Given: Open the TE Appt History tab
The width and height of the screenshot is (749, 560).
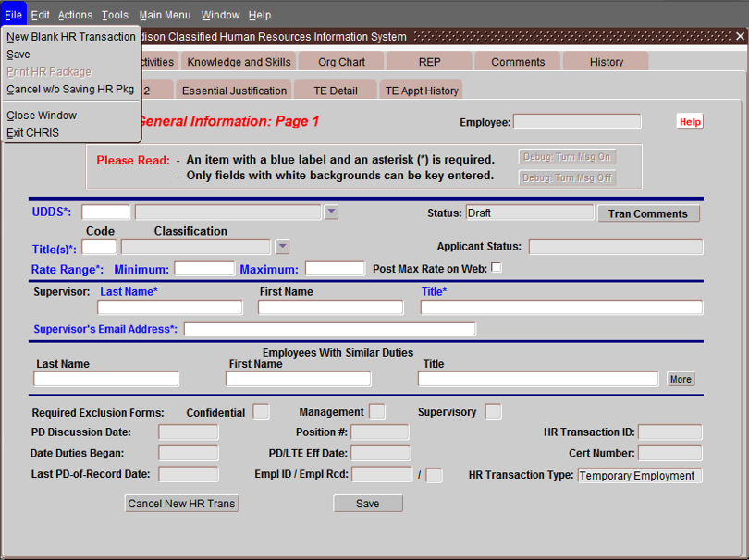Looking at the screenshot, I should [x=422, y=91].
